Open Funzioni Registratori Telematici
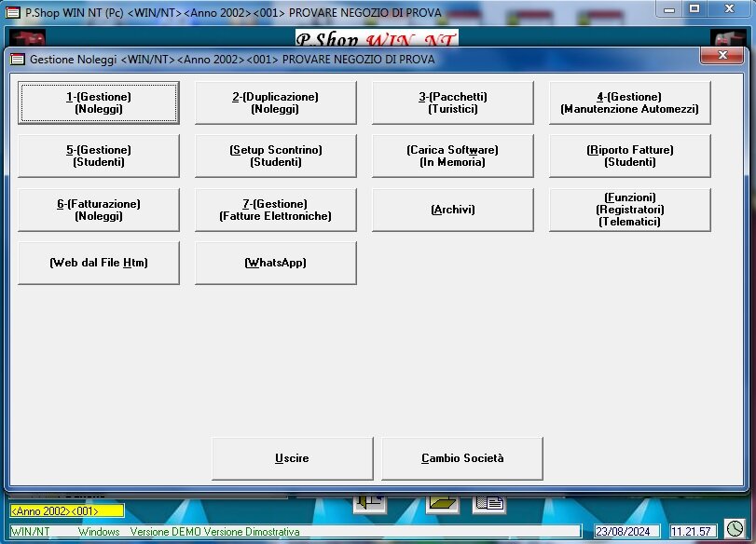The height and width of the screenshot is (544, 756). click(629, 210)
